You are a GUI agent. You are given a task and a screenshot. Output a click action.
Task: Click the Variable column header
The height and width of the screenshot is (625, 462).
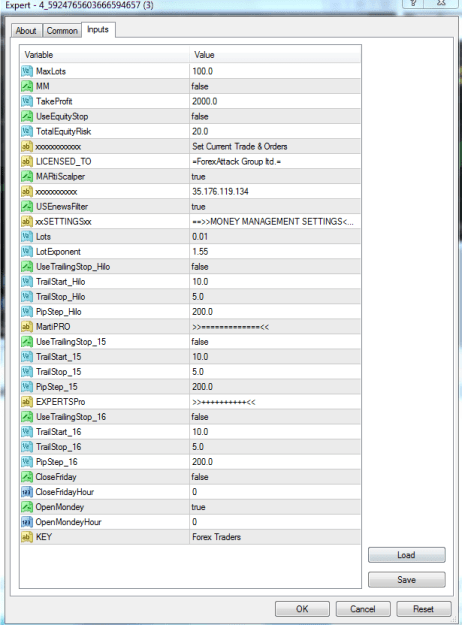point(104,55)
